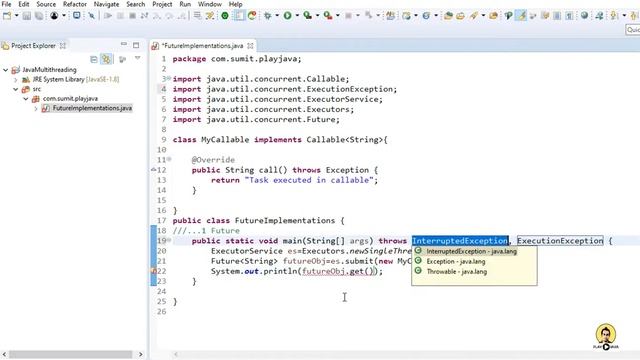640x360 pixels.
Task: Collapse the com.sumit.playjava package node
Action: coord(26,99)
